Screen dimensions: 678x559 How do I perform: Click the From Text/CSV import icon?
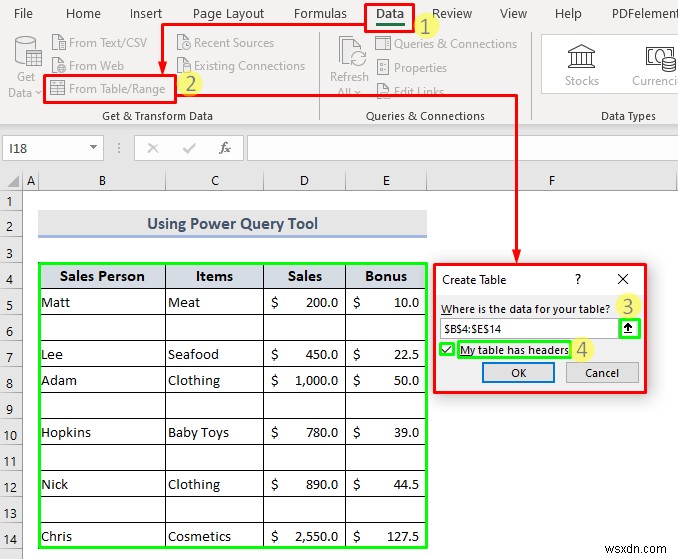pyautogui.click(x=58, y=43)
